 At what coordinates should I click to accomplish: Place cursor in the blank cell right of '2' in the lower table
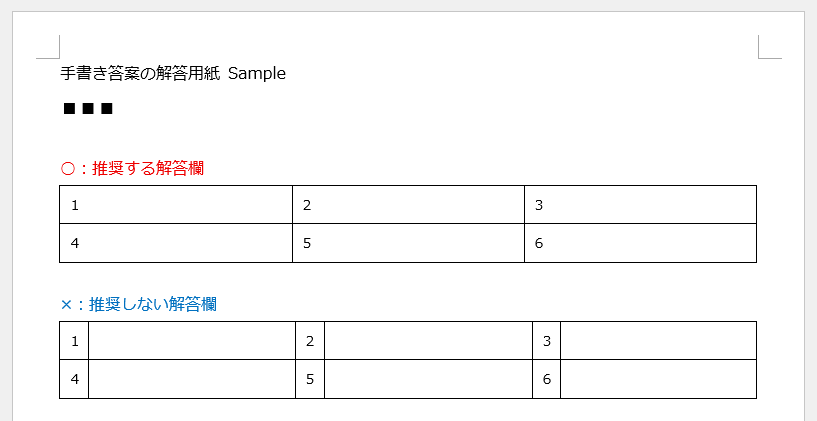(428, 341)
